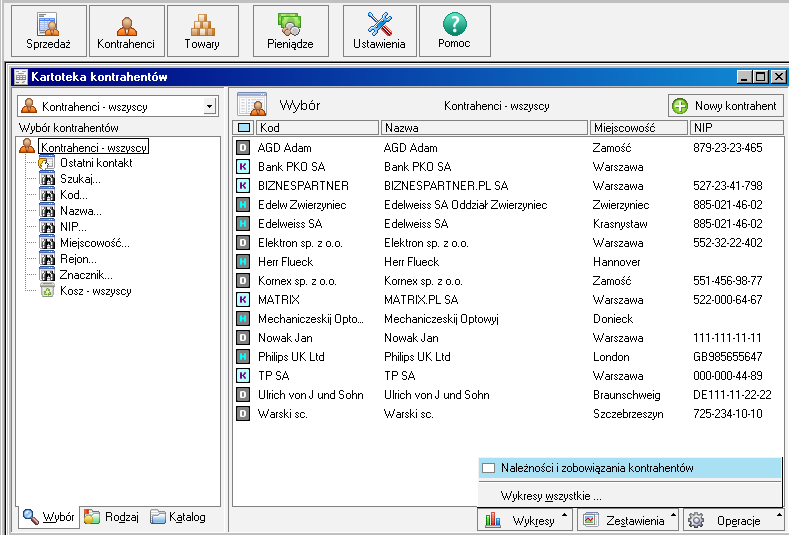Click the Rejon... binoculars icon
This screenshot has width=789, height=535.
pyautogui.click(x=47, y=259)
